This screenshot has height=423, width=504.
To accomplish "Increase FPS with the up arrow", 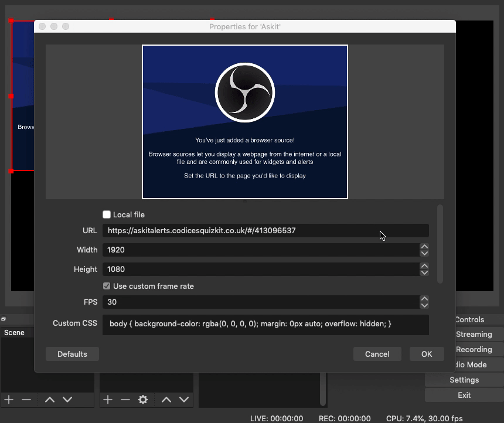I will [424, 299].
